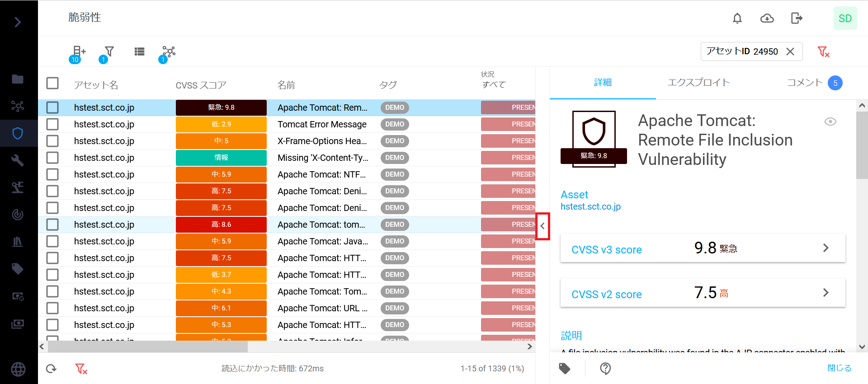Open the stacked banknotes icon in the sidebar

pos(18,324)
